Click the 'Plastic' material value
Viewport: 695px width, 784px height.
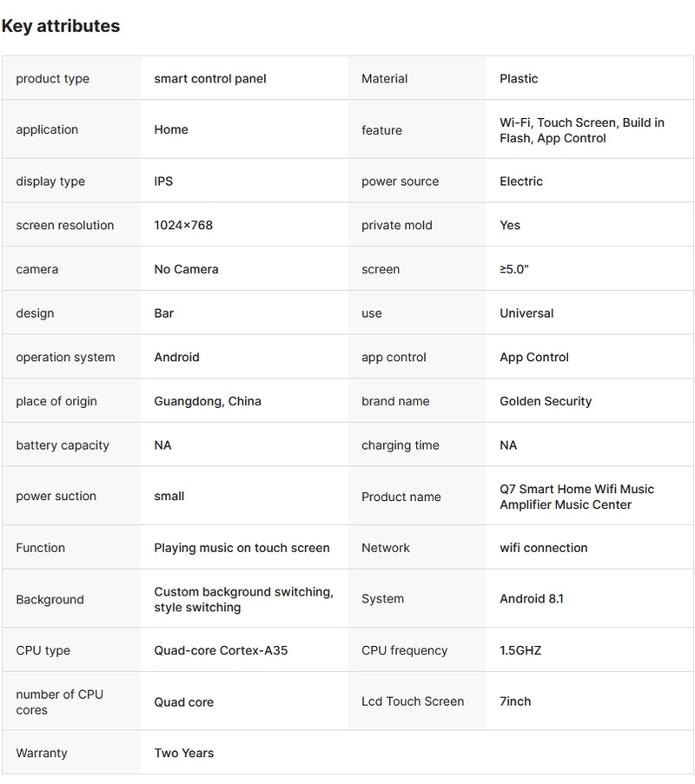(519, 78)
